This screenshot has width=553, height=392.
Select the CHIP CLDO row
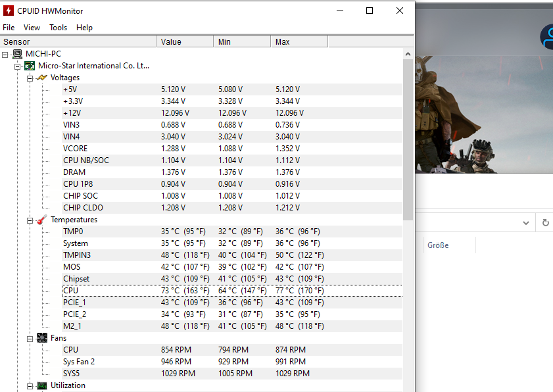(x=232, y=208)
